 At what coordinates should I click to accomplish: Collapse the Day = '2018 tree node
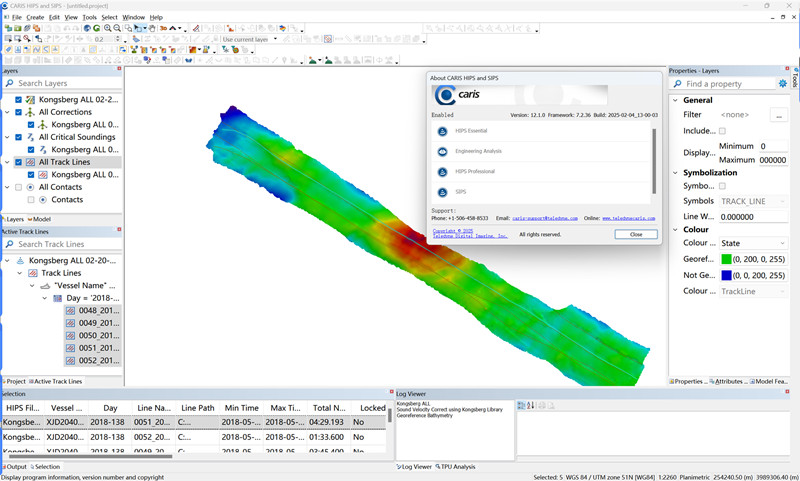44,298
